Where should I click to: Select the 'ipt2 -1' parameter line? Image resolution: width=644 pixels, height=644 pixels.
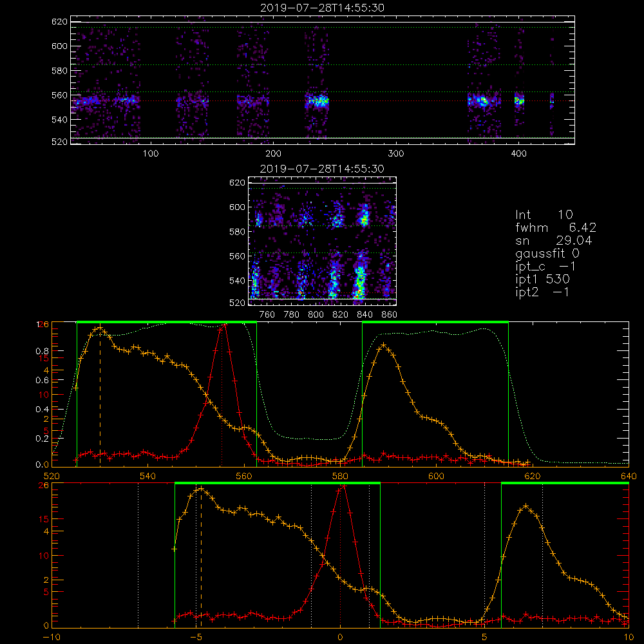(542, 292)
